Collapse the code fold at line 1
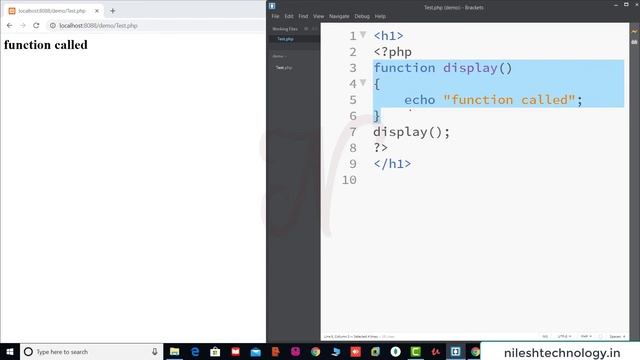Viewport: 640px width, 360px height. [x=363, y=35]
